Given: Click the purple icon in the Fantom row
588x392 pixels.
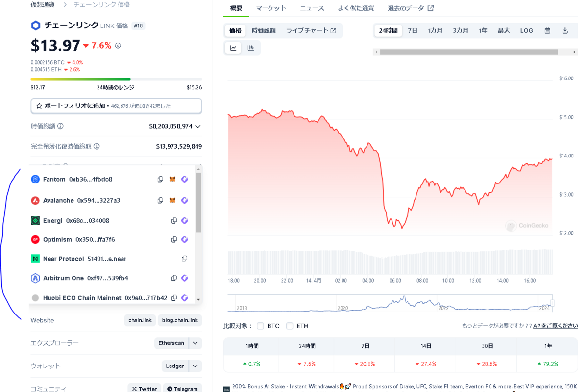Looking at the screenshot, I should pos(185,180).
